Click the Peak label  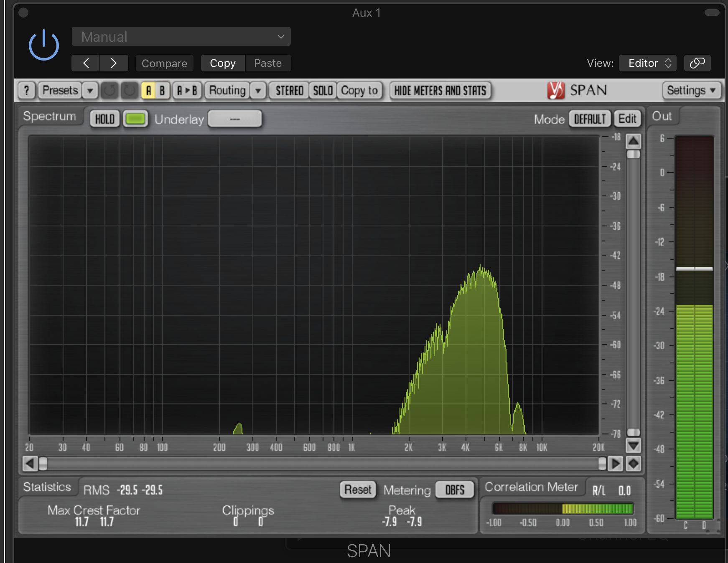pyautogui.click(x=402, y=510)
